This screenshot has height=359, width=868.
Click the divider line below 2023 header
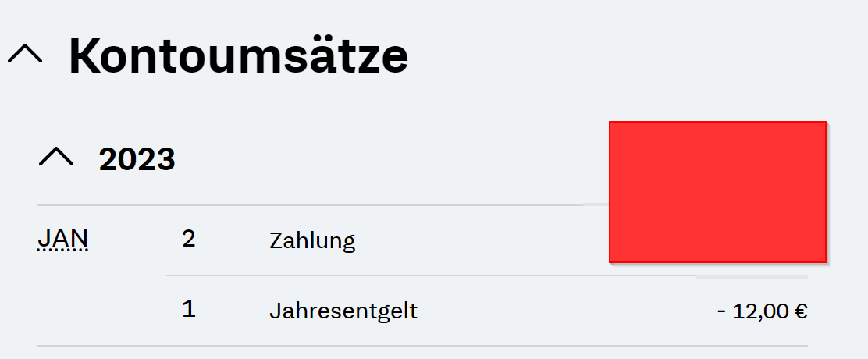click(x=312, y=205)
